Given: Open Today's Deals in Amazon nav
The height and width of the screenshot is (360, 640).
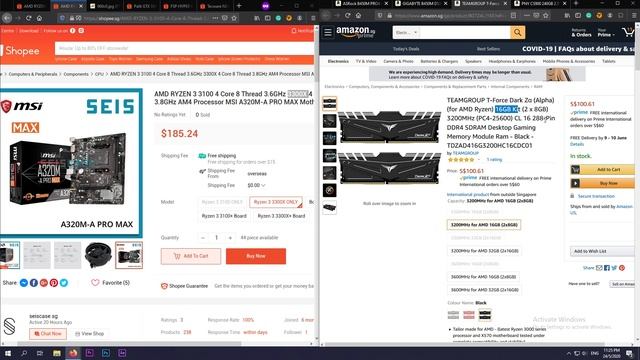Looking at the screenshot, I should tap(406, 49).
